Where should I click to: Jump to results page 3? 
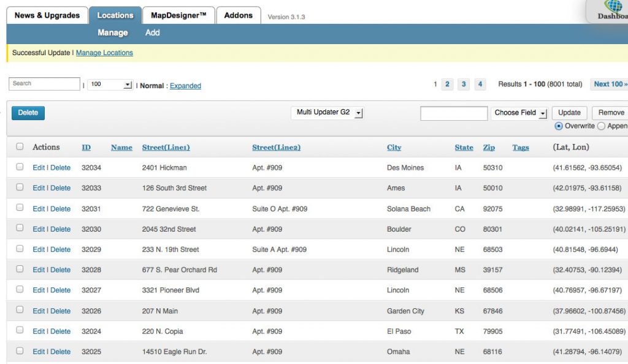[464, 85]
